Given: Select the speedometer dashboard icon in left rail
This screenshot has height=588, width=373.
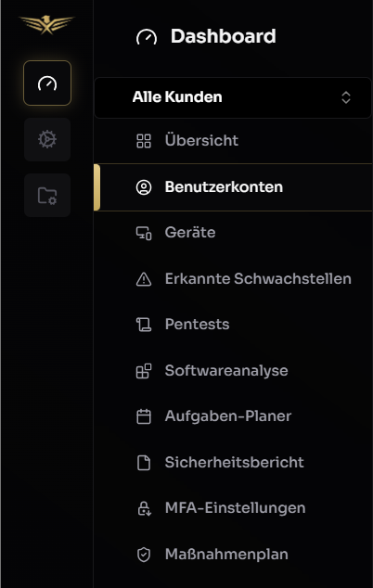Looking at the screenshot, I should pyautogui.click(x=47, y=83).
